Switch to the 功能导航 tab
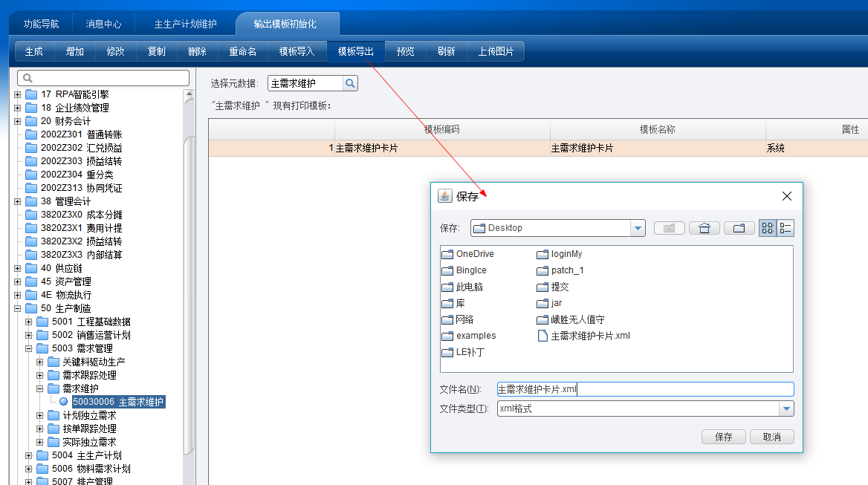Image resolution: width=868 pixels, height=485 pixels. pos(41,25)
